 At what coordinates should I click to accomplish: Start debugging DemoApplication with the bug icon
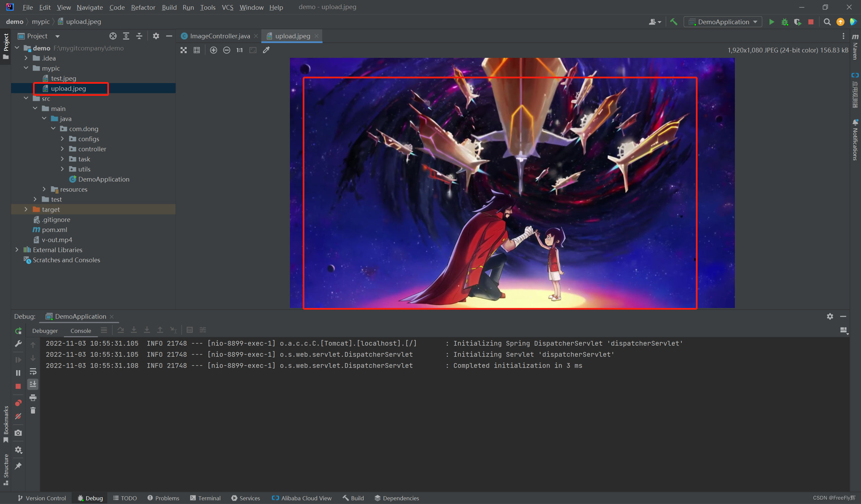point(785,22)
